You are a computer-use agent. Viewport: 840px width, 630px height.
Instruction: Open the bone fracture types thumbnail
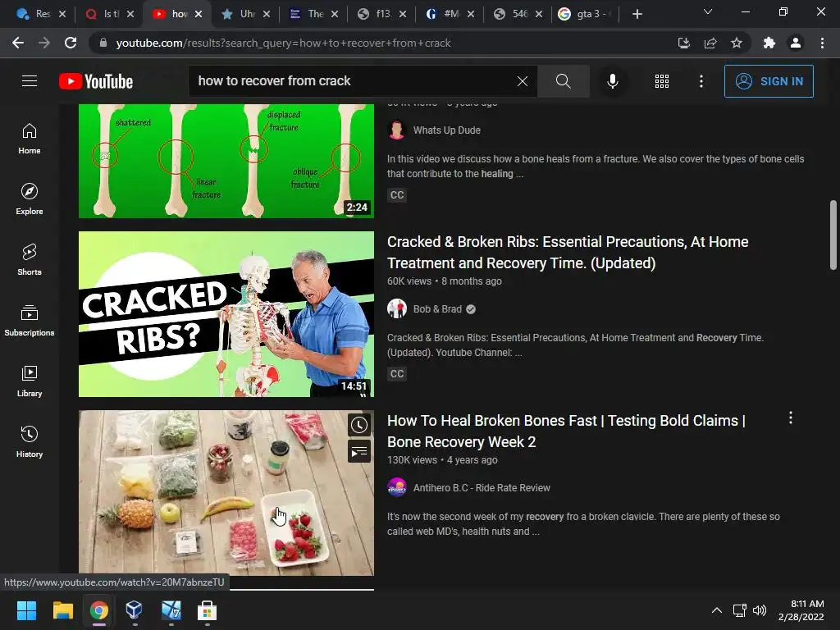click(x=226, y=161)
